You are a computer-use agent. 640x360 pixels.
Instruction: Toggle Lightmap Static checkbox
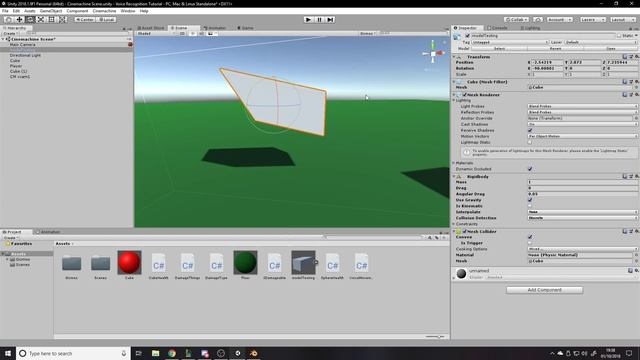(530, 142)
